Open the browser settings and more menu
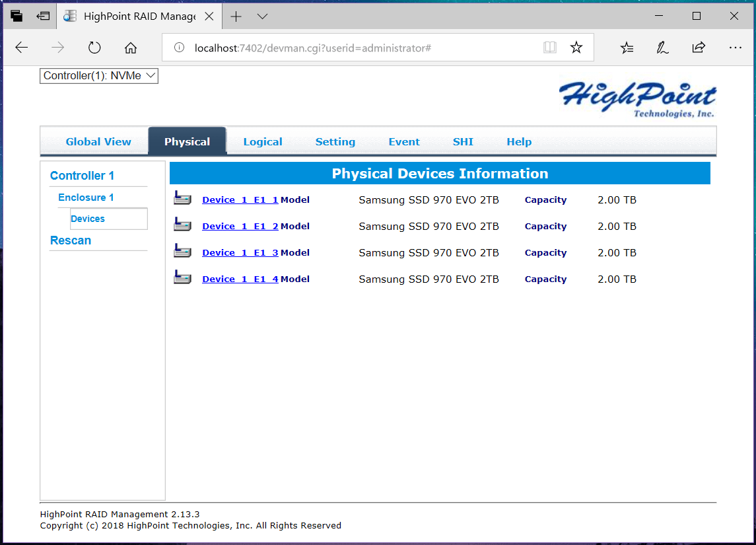The width and height of the screenshot is (756, 545). (x=736, y=48)
